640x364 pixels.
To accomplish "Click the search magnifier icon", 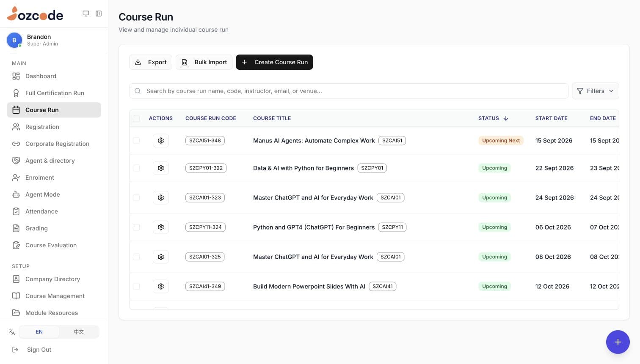I will pos(138,91).
